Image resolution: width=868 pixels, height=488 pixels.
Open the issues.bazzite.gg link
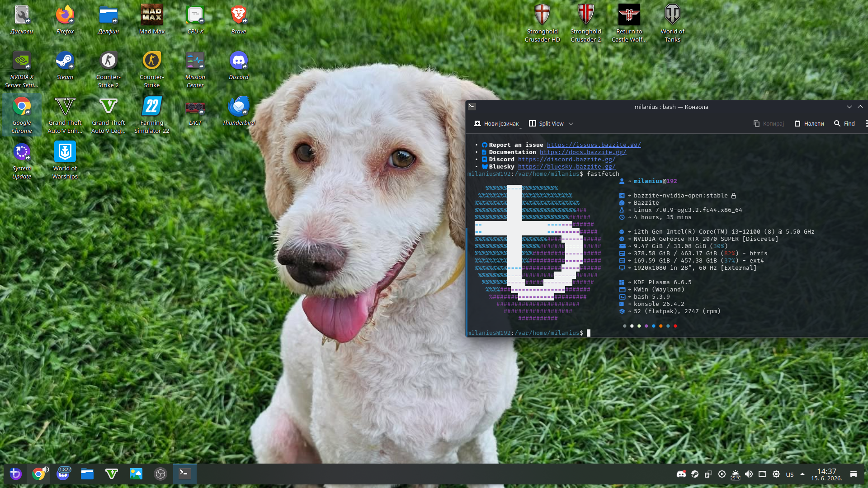point(594,145)
